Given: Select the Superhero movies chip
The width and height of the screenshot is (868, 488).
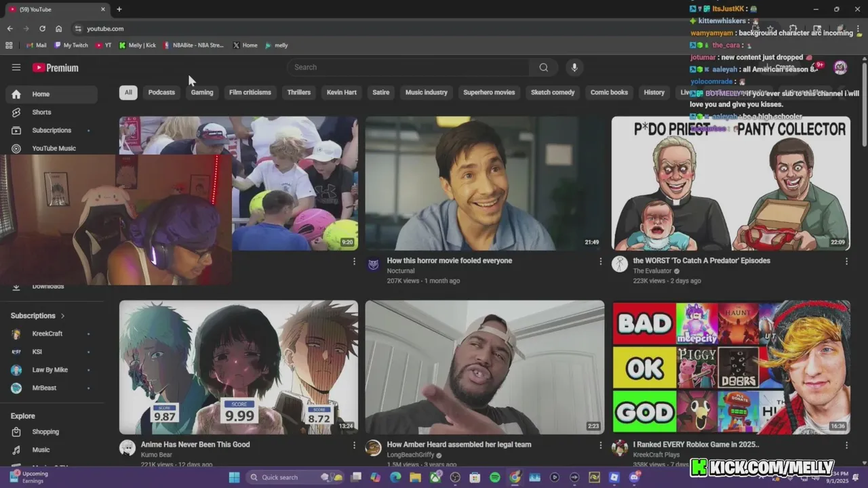Looking at the screenshot, I should tap(489, 92).
